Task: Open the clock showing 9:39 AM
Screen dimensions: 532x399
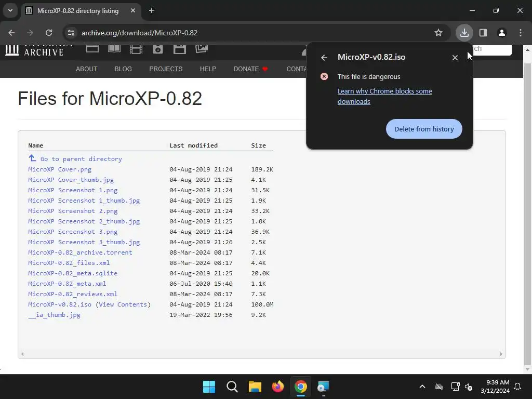Action: point(495,387)
